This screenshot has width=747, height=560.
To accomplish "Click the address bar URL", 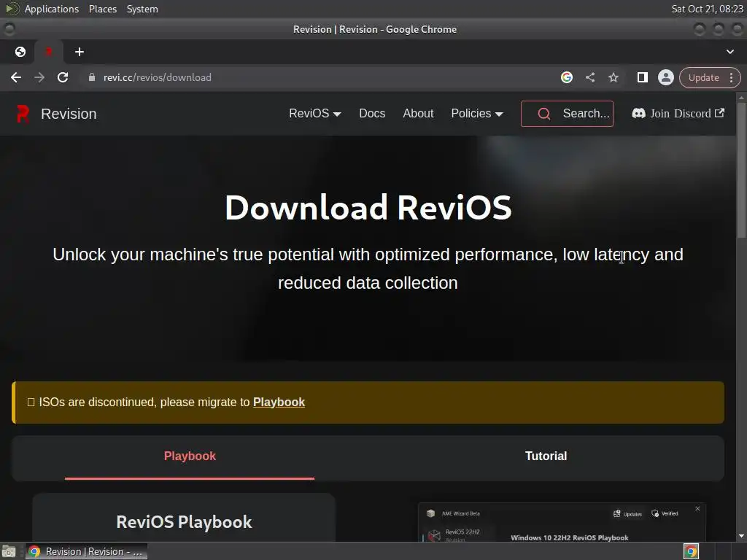I will (158, 77).
